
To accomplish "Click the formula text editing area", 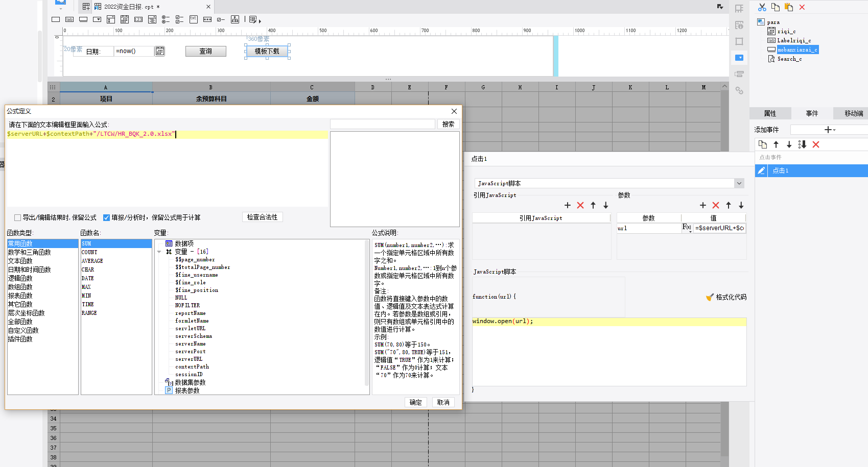I will pos(167,168).
